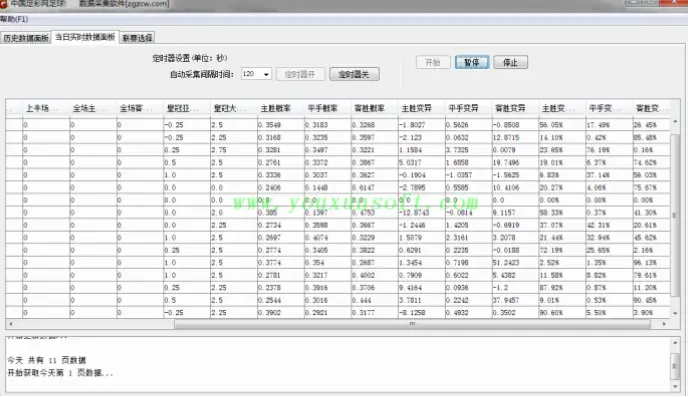Click the 主胜变异 column header
This screenshot has height=397, width=688.
pyautogui.click(x=421, y=108)
